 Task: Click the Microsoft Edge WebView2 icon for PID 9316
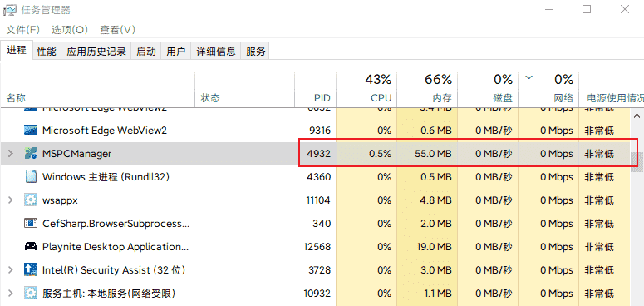[31, 131]
